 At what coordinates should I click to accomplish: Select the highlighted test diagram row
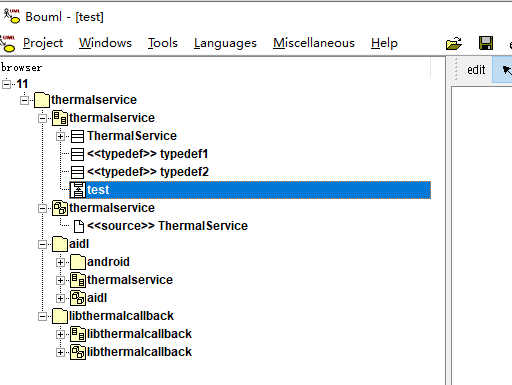[x=250, y=190]
